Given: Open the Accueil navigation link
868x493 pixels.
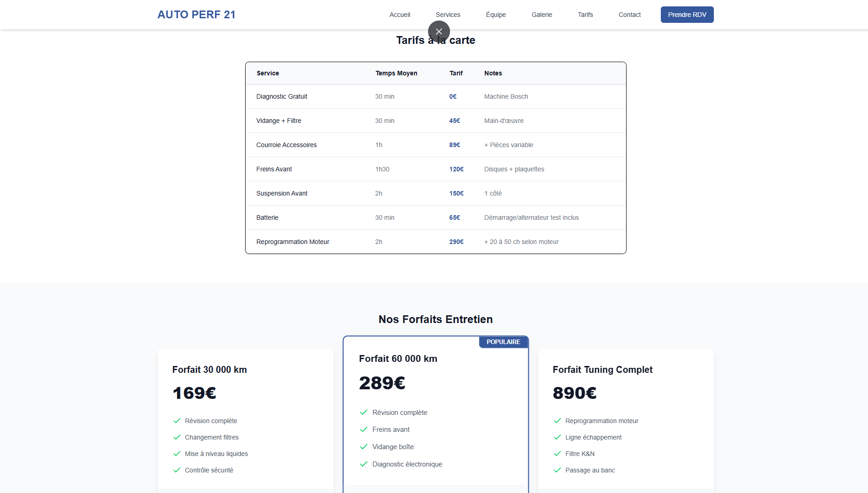Looking at the screenshot, I should [399, 15].
